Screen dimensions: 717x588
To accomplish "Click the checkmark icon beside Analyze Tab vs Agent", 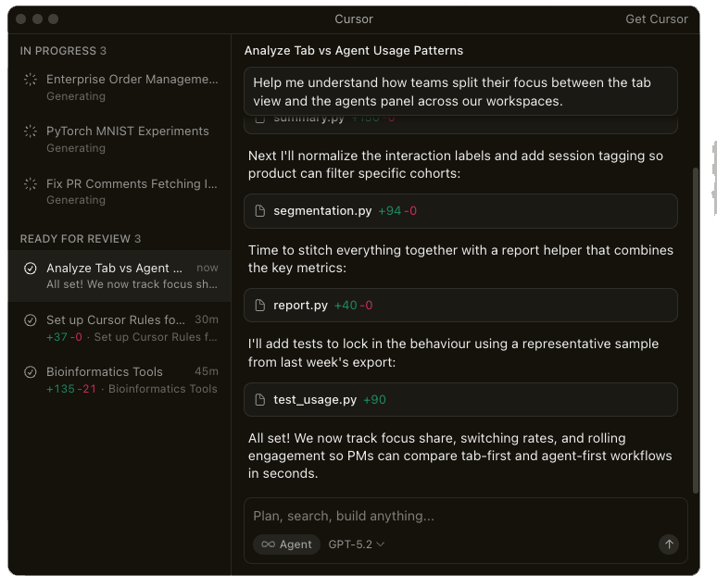I will point(31,269).
